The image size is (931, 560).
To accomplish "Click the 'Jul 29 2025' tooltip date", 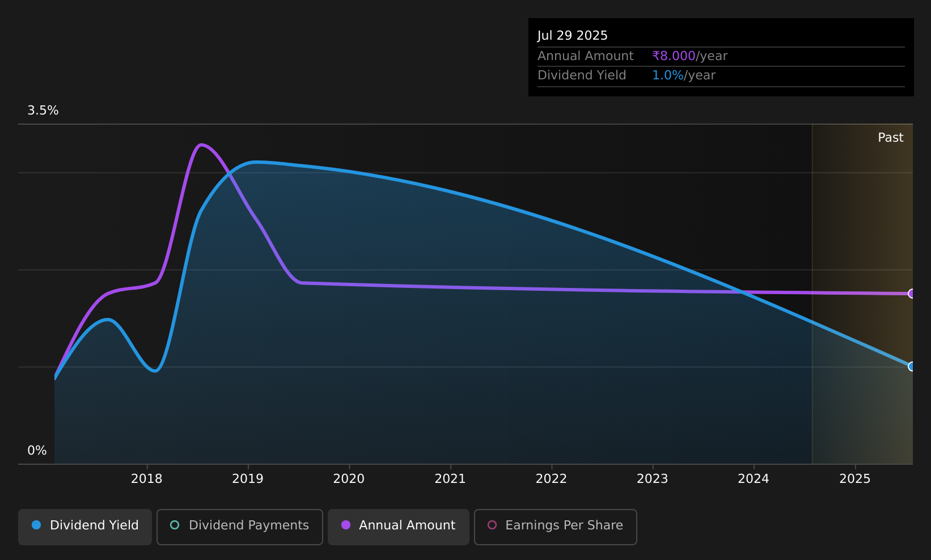I will point(573,36).
